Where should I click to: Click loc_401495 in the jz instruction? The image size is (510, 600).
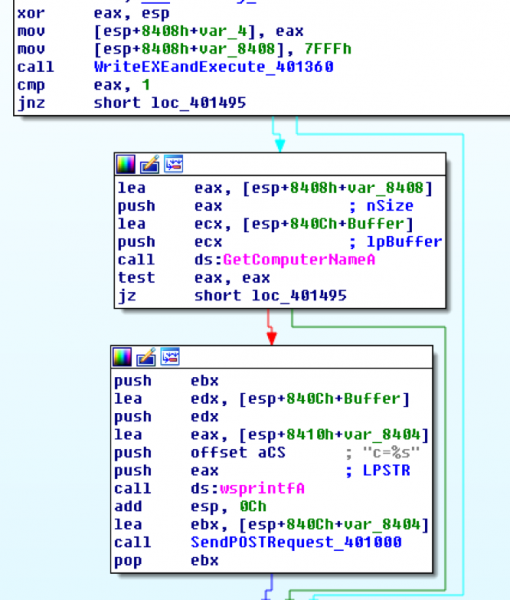pos(299,296)
